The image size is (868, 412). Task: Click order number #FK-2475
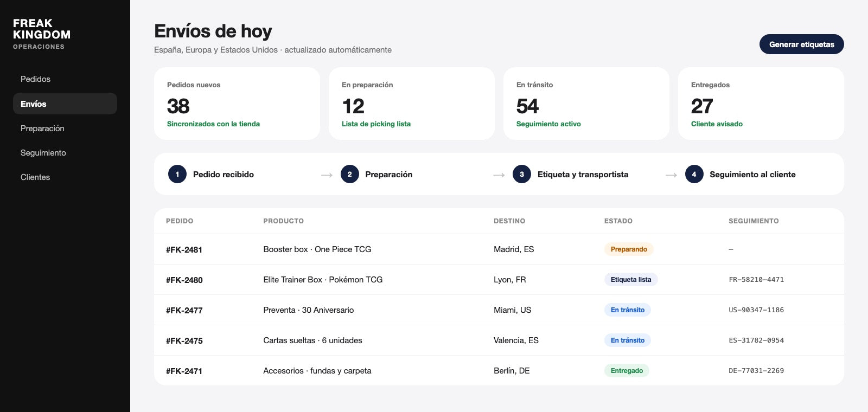[184, 341]
